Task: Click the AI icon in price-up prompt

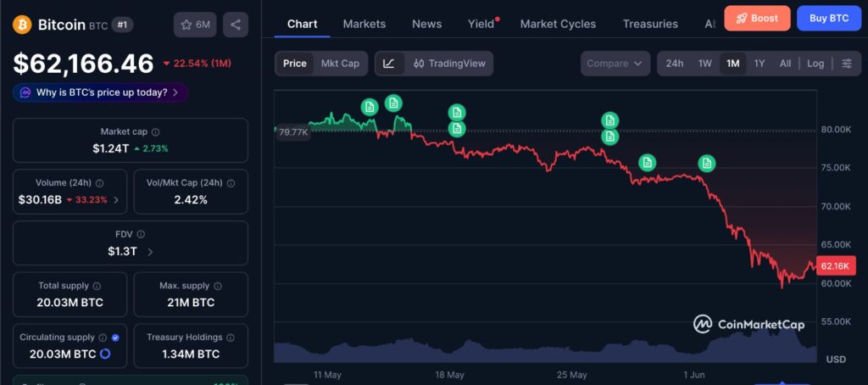Action: coord(25,92)
